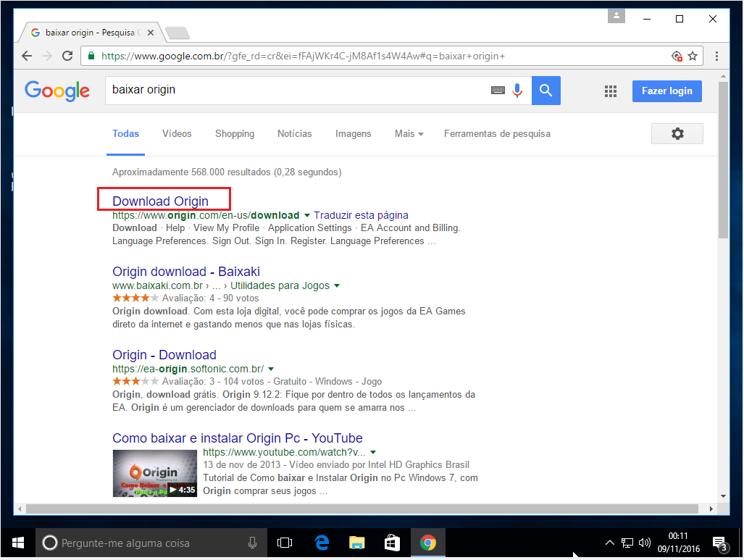Open File Explorer from taskbar
Viewport: 744px width, 560px height.
pyautogui.click(x=357, y=543)
